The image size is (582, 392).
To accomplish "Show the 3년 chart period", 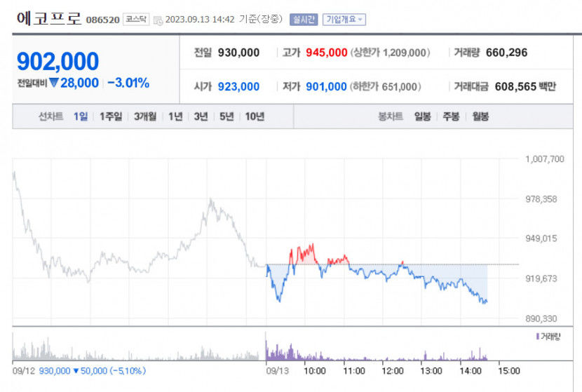I will [x=201, y=116].
